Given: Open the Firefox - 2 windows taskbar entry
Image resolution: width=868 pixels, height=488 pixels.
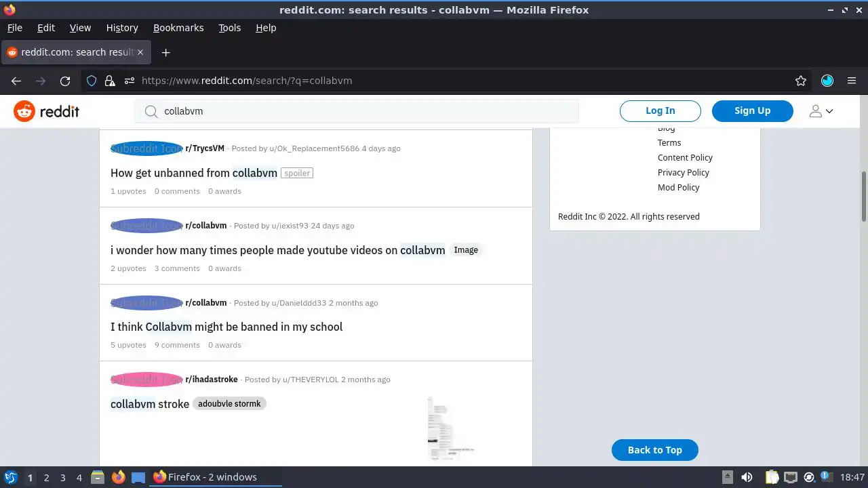Looking at the screenshot, I should click(216, 477).
